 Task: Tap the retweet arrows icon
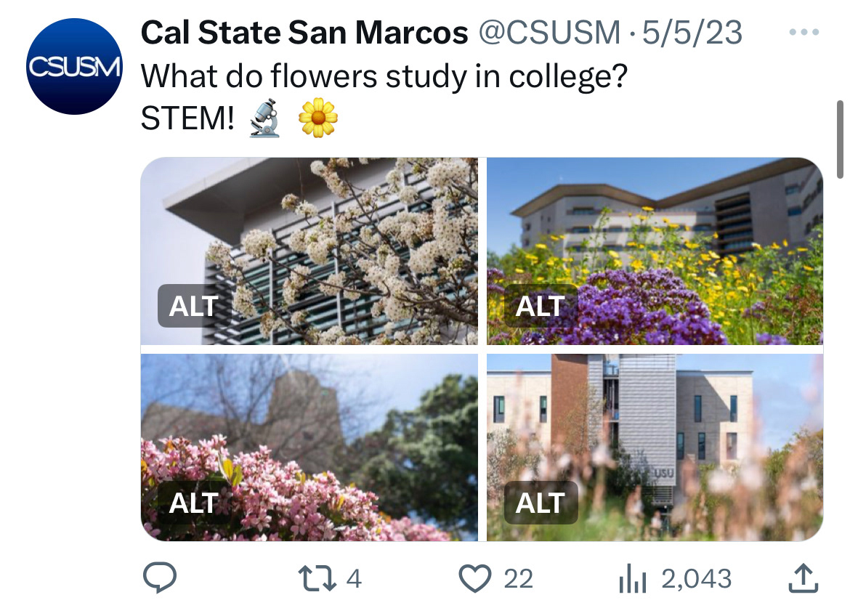(x=318, y=578)
